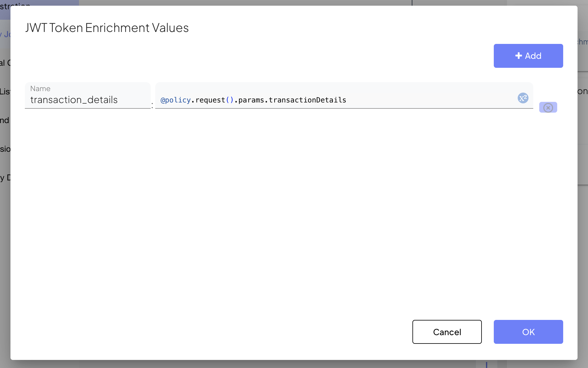Click the Name label above the field
588x368 pixels.
tap(40, 89)
